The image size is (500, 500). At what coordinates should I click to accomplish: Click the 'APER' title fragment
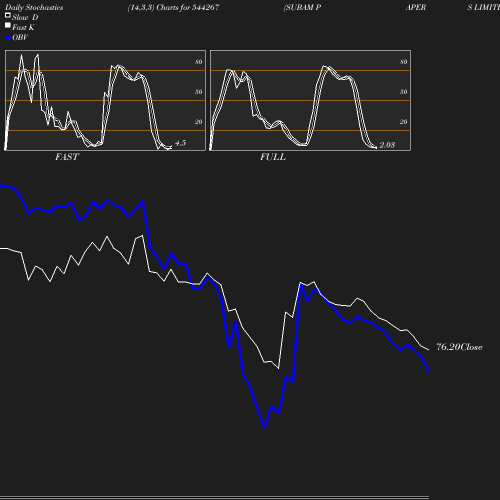coord(416,7)
